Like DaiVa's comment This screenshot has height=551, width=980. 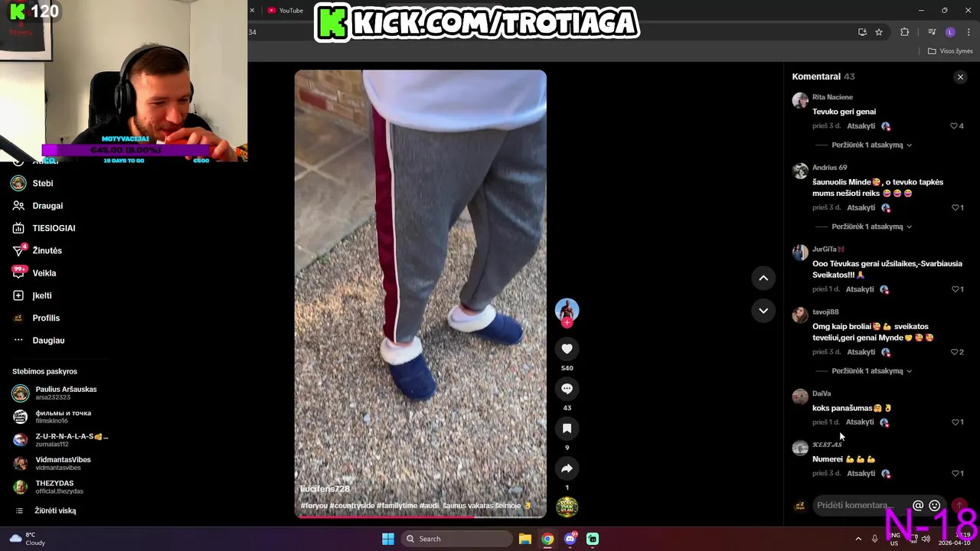956,422
